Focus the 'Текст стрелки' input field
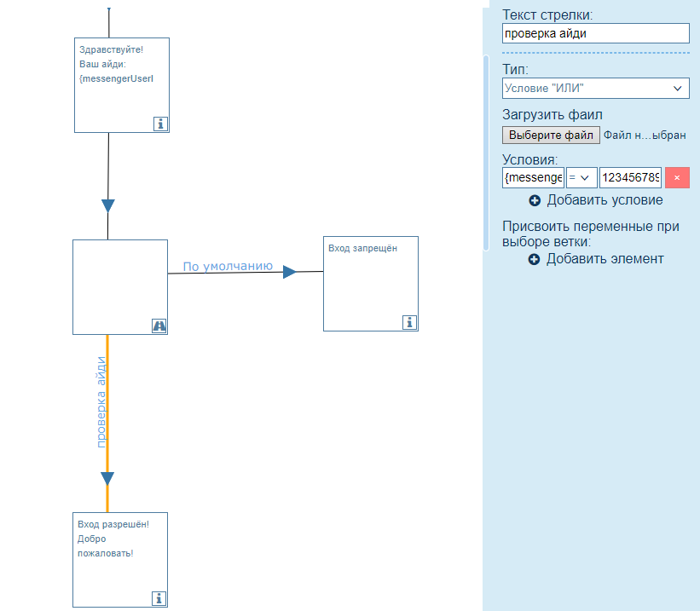The height and width of the screenshot is (611, 700). [595, 33]
